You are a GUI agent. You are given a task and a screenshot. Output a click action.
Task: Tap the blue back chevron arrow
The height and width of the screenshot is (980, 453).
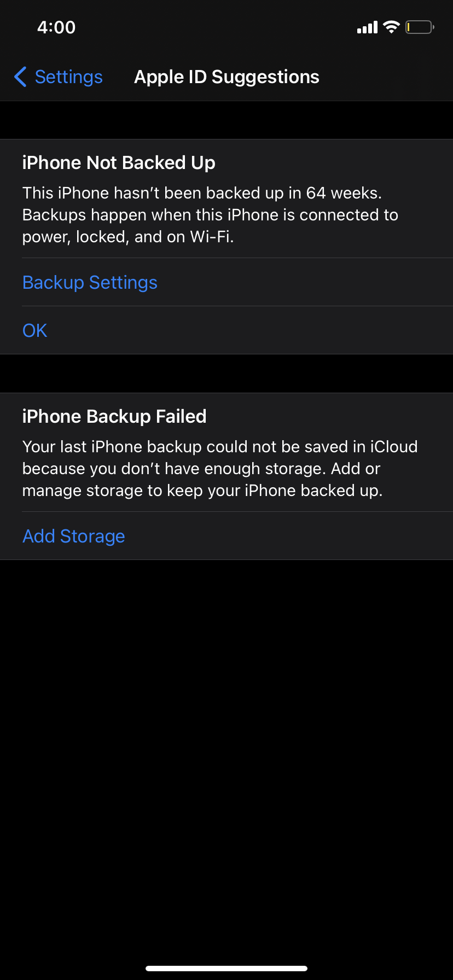[x=20, y=77]
